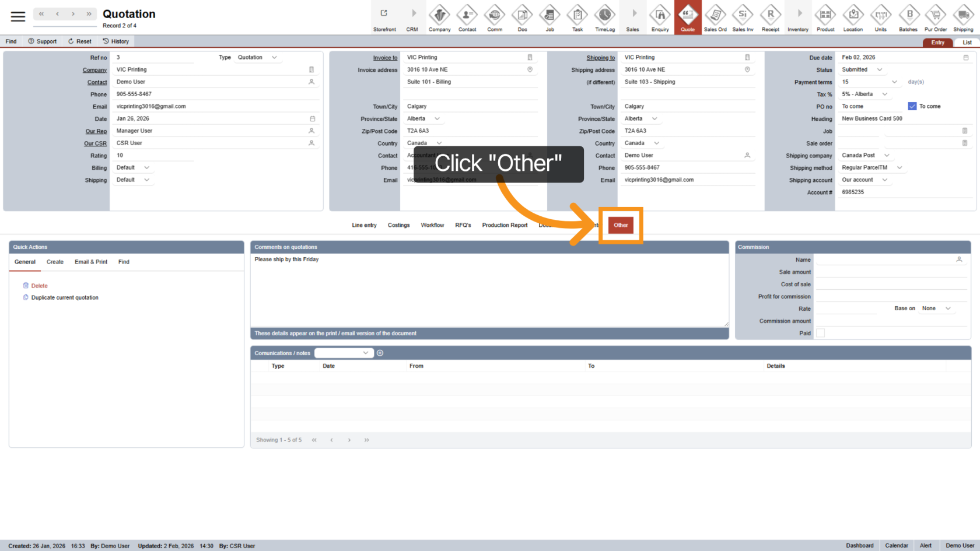Open the Sales Ord module icon
Image resolution: width=980 pixels, height=551 pixels.
click(x=715, y=17)
